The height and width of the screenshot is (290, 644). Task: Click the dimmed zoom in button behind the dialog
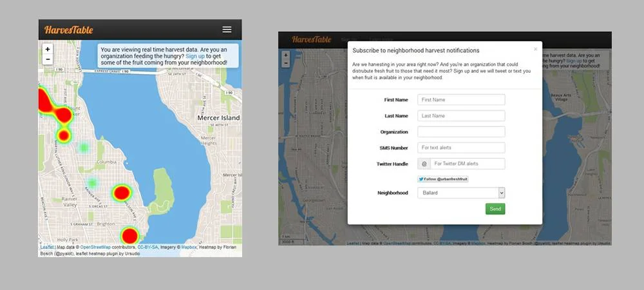point(285,55)
